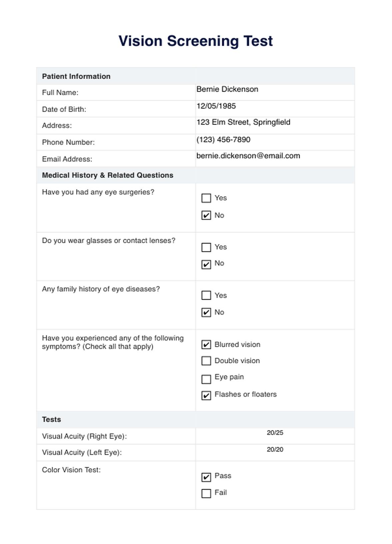Image resolution: width=392 pixels, height=544 pixels.
Task: Check Yes for eye surgeries question
Action: pos(206,198)
